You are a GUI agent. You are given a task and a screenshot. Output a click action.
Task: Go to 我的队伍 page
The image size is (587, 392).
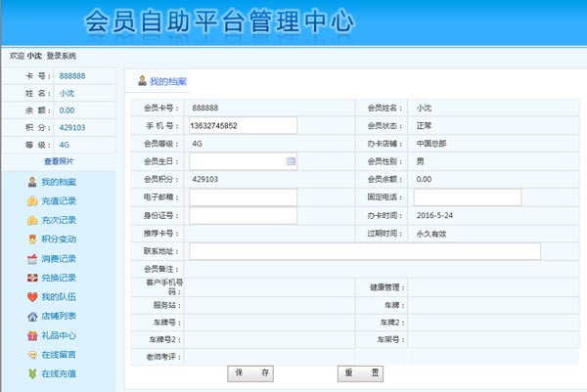(59, 297)
